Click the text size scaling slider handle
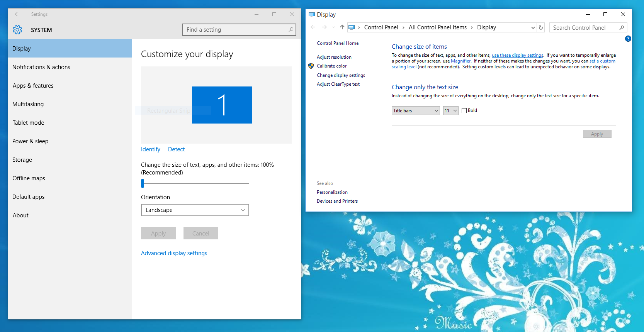 pos(143,183)
